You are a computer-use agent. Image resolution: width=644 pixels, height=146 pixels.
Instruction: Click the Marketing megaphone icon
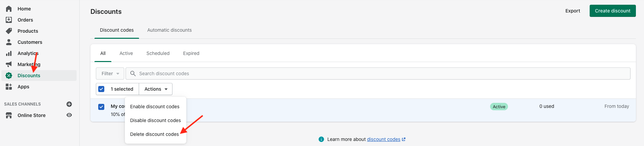point(9,64)
